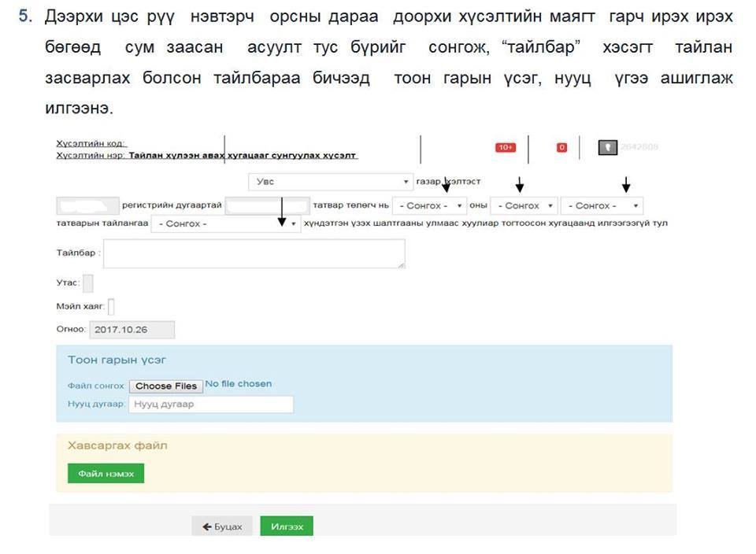
Task: Click the регистрийн дугаар input box
Action: [88, 205]
